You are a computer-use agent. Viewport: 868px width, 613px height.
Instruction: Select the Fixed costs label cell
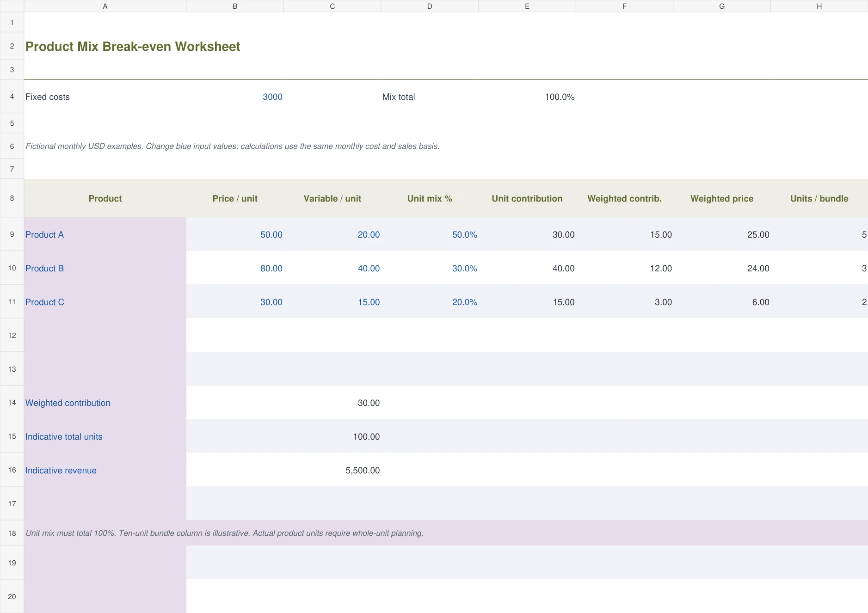pyautogui.click(x=105, y=97)
